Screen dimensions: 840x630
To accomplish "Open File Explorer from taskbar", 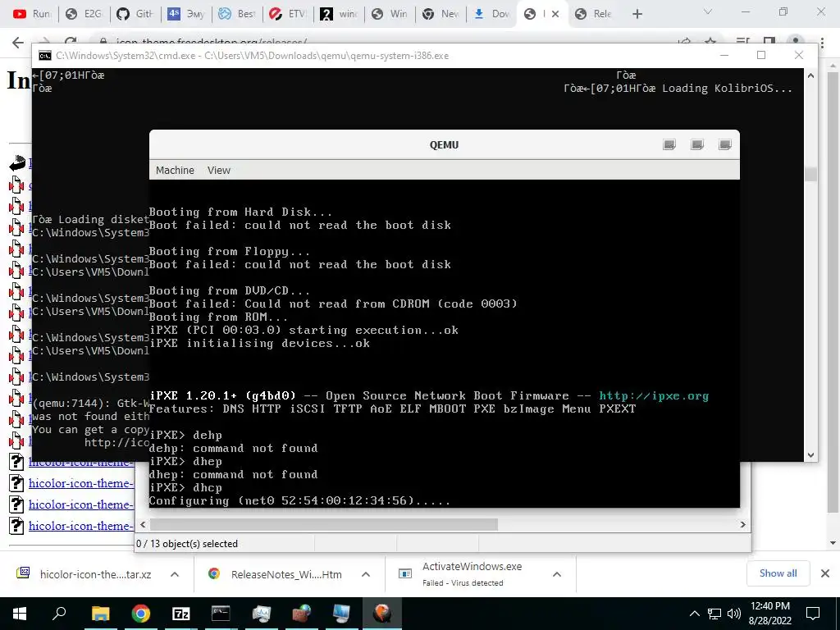I will point(100,614).
